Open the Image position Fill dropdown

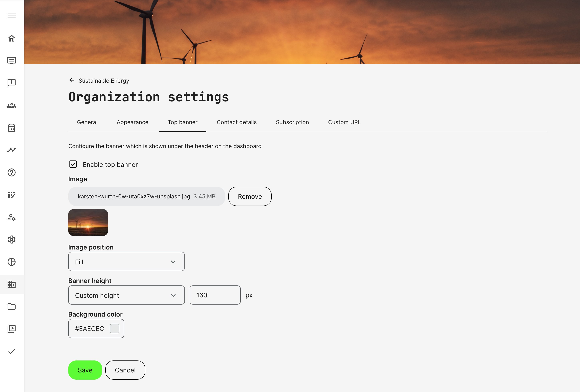pyautogui.click(x=126, y=261)
